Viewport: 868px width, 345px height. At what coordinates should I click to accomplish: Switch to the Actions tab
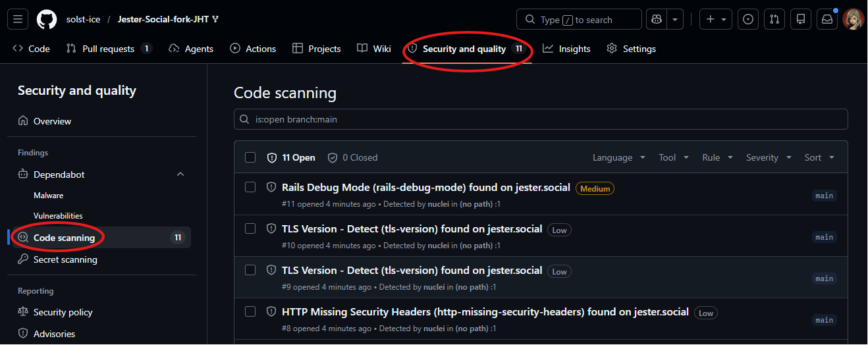point(253,49)
